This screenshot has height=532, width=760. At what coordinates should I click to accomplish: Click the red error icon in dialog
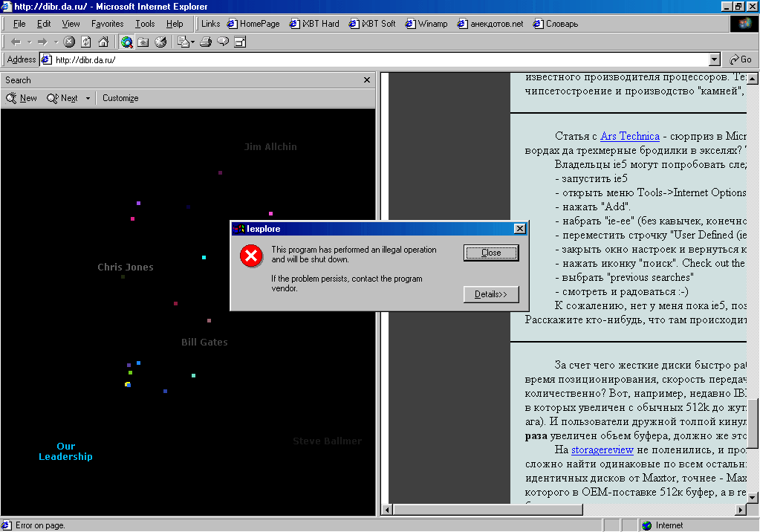click(x=252, y=256)
